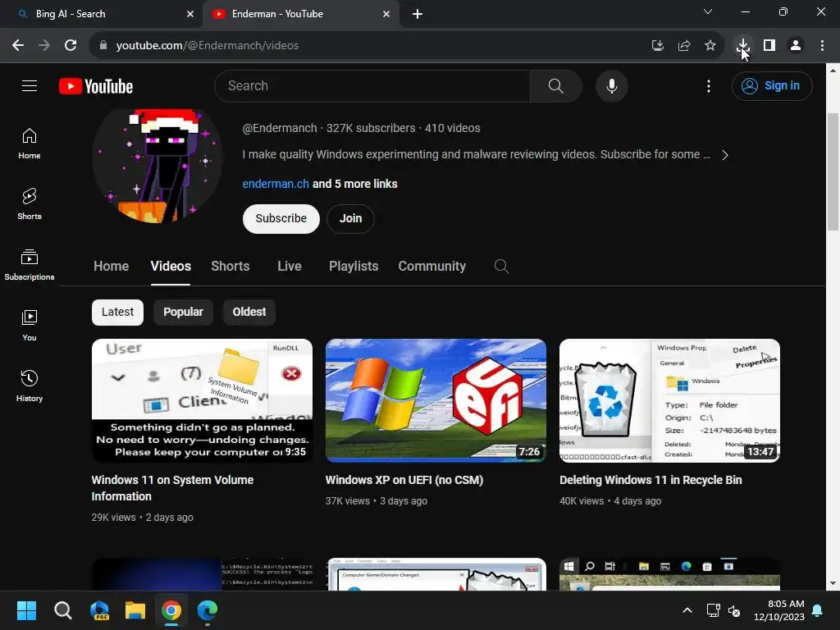This screenshot has height=630, width=840.
Task: Close the Enderman - YouTube tab
Action: 386,14
